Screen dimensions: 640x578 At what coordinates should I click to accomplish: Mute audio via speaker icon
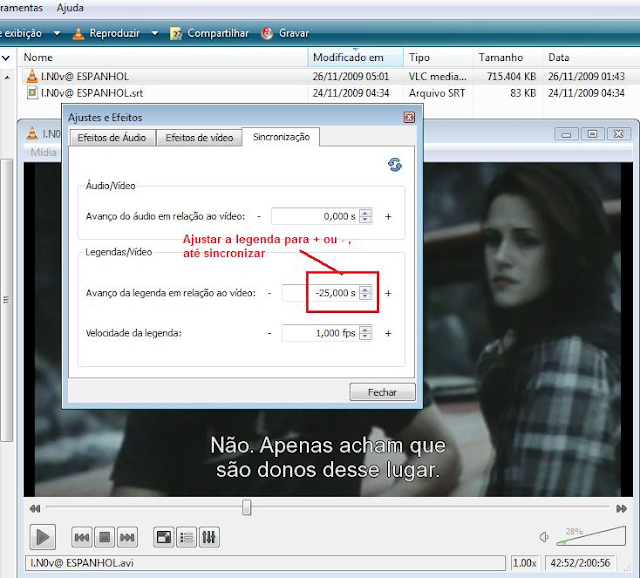(x=544, y=537)
